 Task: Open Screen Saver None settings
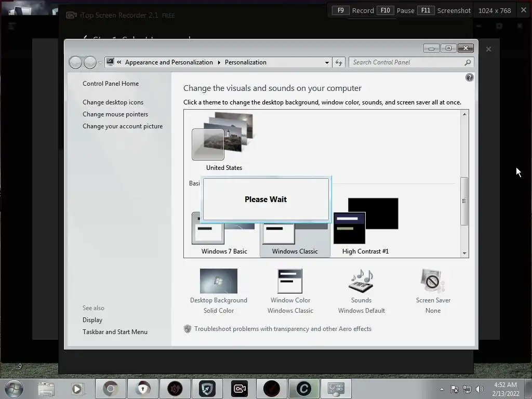pos(433,291)
